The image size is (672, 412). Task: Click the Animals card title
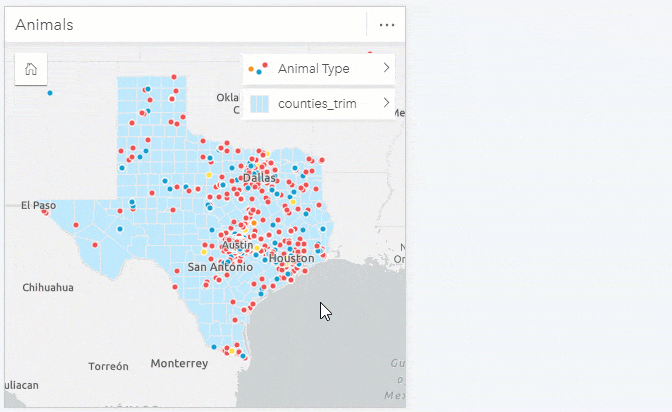[x=44, y=24]
